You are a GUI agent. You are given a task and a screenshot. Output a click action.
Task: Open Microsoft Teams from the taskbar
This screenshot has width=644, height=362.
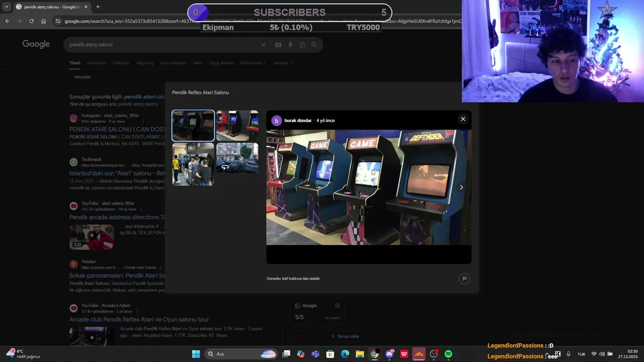tap(315, 354)
